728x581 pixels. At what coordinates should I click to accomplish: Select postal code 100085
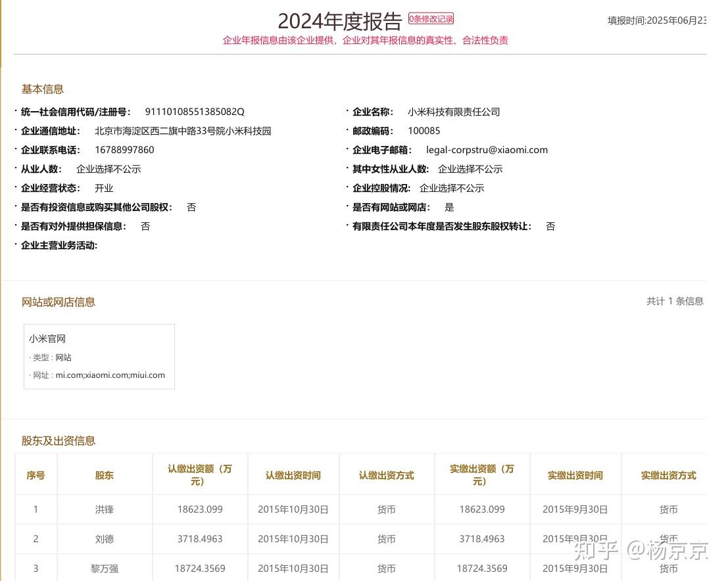tap(424, 131)
